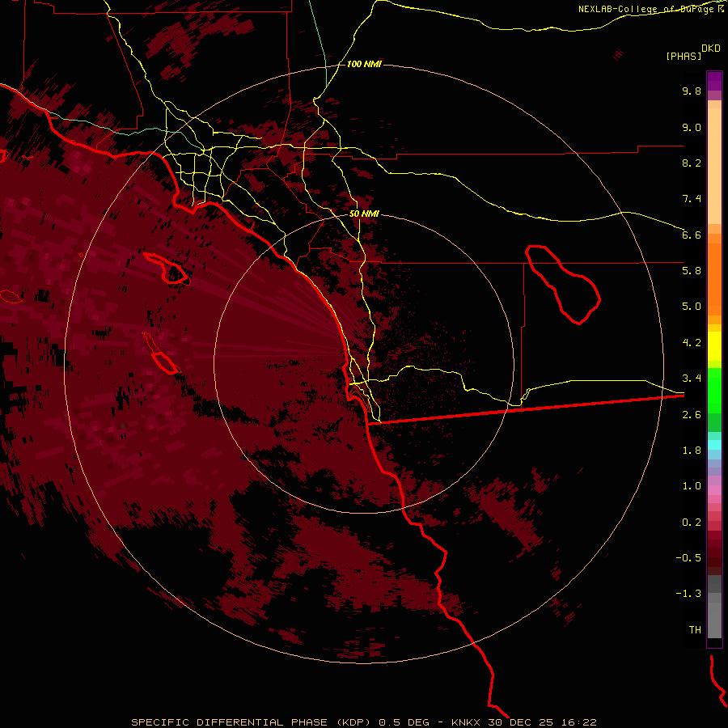
Task: Click the 8.2 value on the color scale
Action: point(692,163)
